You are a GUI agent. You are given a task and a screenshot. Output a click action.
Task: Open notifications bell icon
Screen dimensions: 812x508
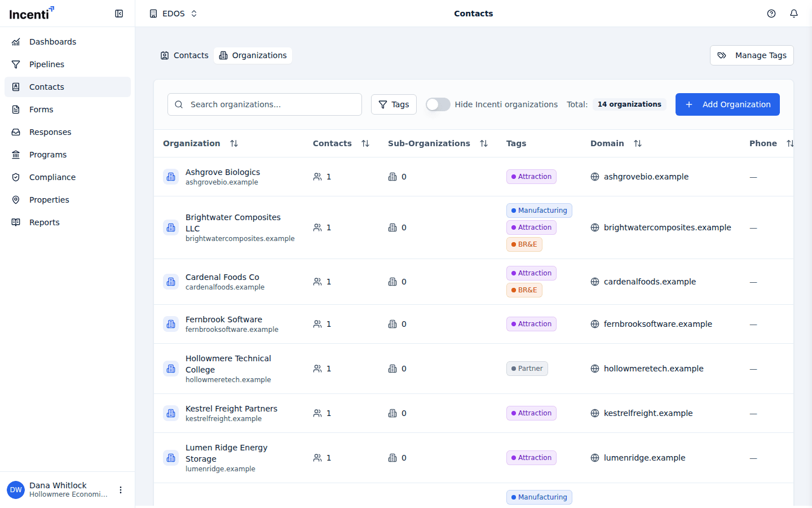(794, 14)
